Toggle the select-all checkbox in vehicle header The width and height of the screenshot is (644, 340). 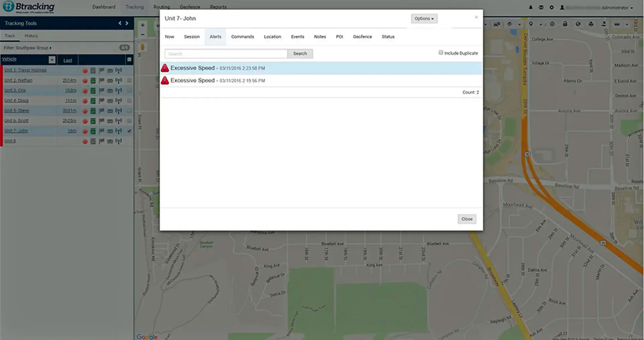point(129,60)
